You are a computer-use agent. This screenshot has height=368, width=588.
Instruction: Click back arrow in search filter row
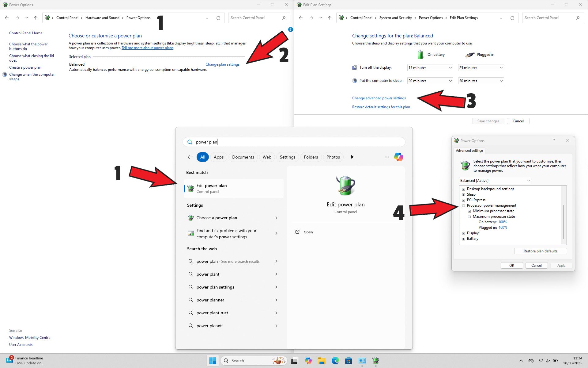(190, 157)
